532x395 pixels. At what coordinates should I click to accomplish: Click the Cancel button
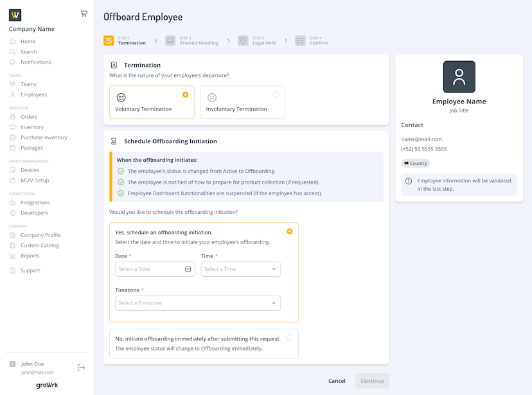pyautogui.click(x=337, y=381)
